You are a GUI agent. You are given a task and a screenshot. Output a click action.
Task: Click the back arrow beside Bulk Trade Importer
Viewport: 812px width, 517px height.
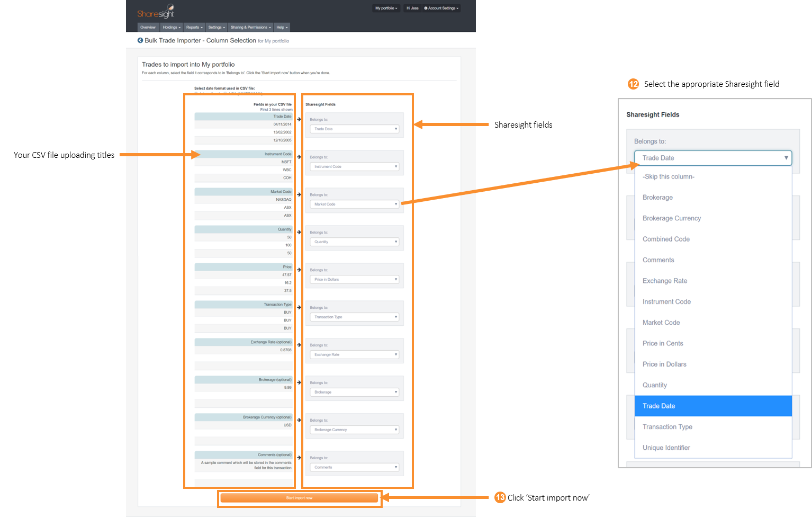pos(140,40)
